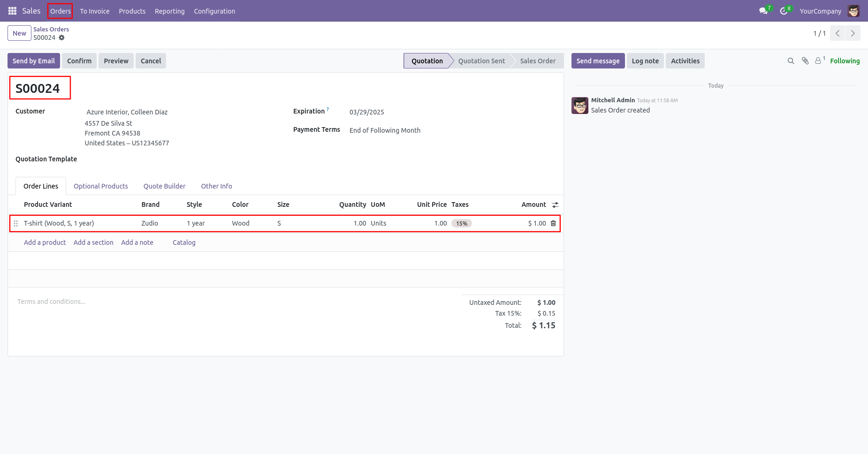Click the 15% tax tag
The image size is (868, 454).
click(462, 224)
